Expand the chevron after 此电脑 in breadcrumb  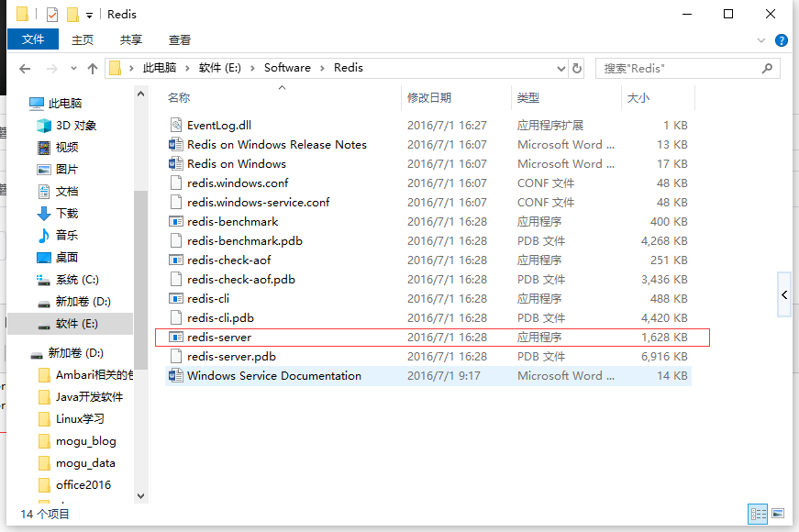pos(187,68)
